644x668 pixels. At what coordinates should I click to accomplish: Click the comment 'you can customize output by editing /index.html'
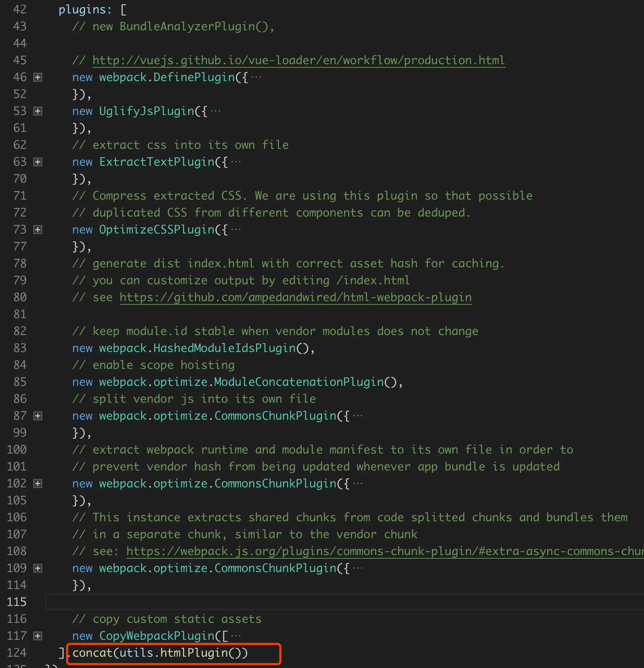[x=241, y=280]
